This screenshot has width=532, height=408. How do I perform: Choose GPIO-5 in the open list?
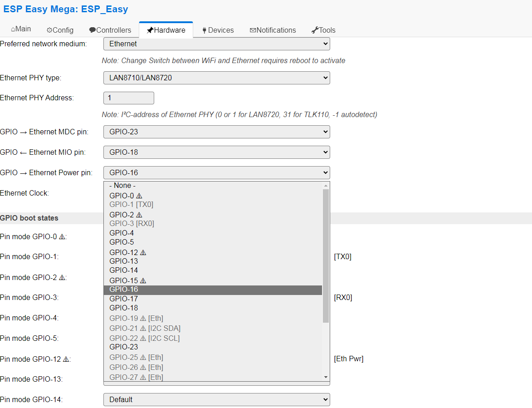coord(213,242)
